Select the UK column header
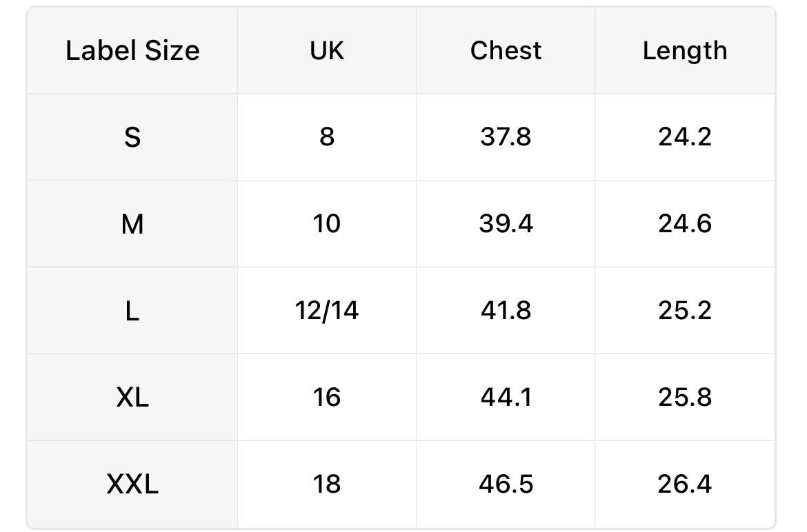Viewport: 807px width, 532px height. pos(327,50)
